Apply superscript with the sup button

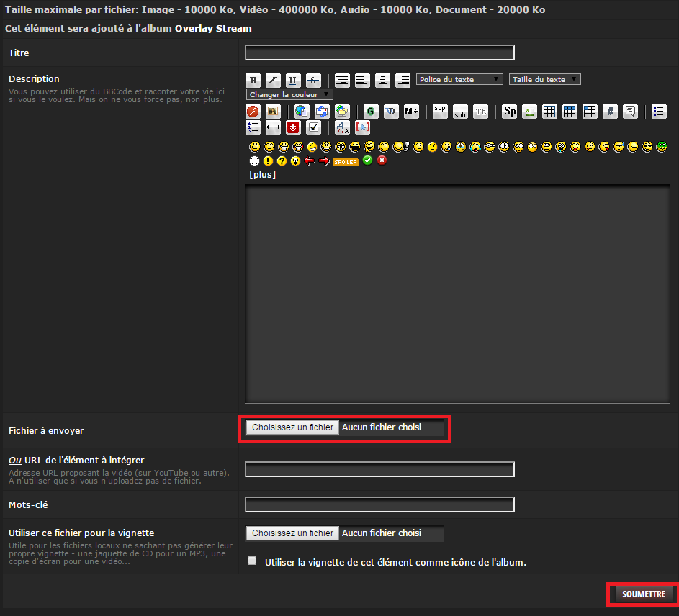[440, 112]
